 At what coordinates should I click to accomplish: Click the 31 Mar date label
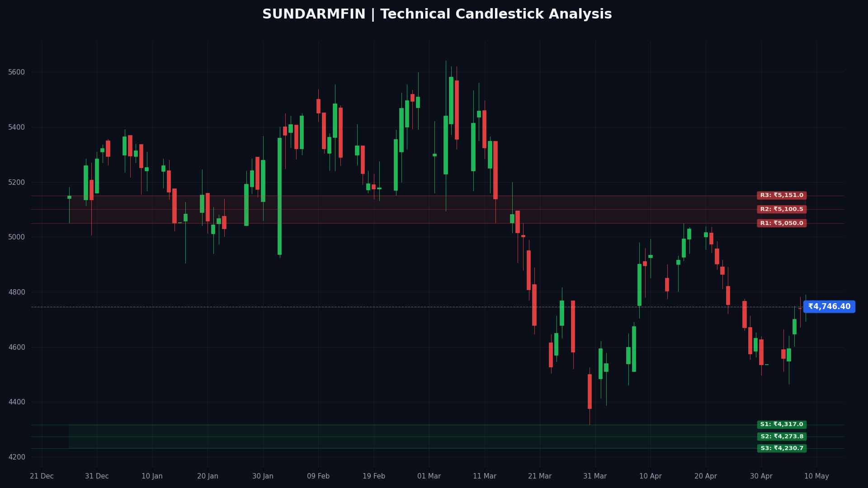pos(595,476)
